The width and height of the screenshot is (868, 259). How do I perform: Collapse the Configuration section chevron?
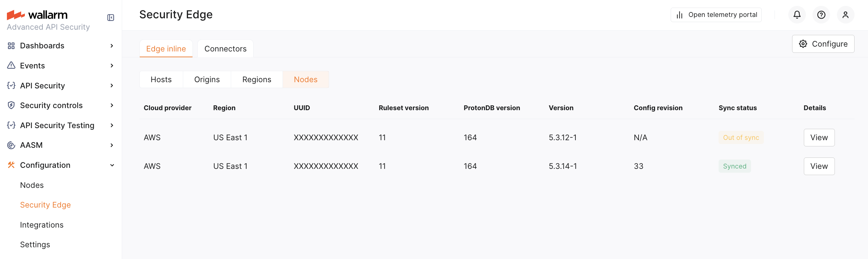(x=112, y=165)
